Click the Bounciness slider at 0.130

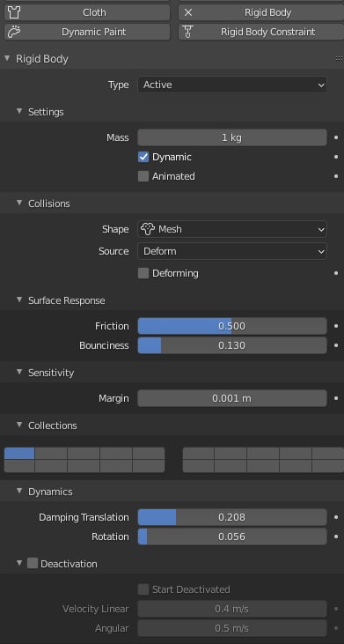(x=232, y=345)
